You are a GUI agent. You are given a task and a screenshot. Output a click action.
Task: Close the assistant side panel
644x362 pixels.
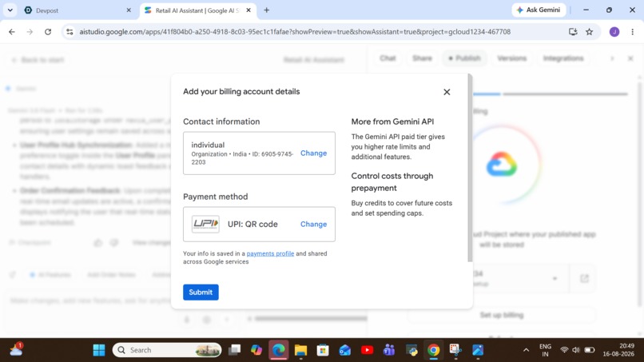[x=630, y=59]
